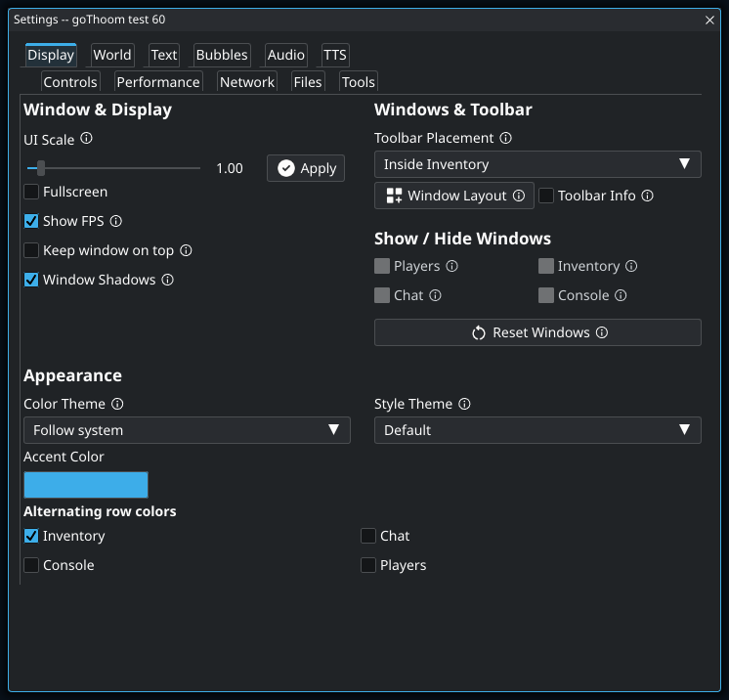
Task: Close the Settings window
Action: (709, 20)
